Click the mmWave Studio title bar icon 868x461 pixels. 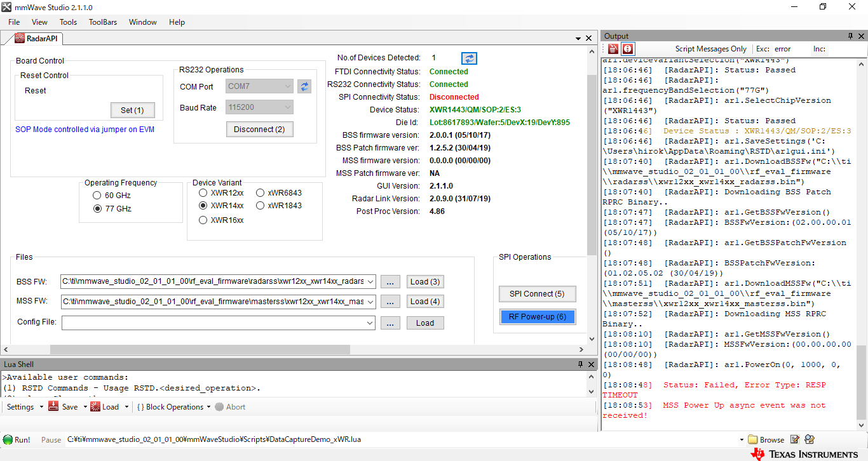6,7
